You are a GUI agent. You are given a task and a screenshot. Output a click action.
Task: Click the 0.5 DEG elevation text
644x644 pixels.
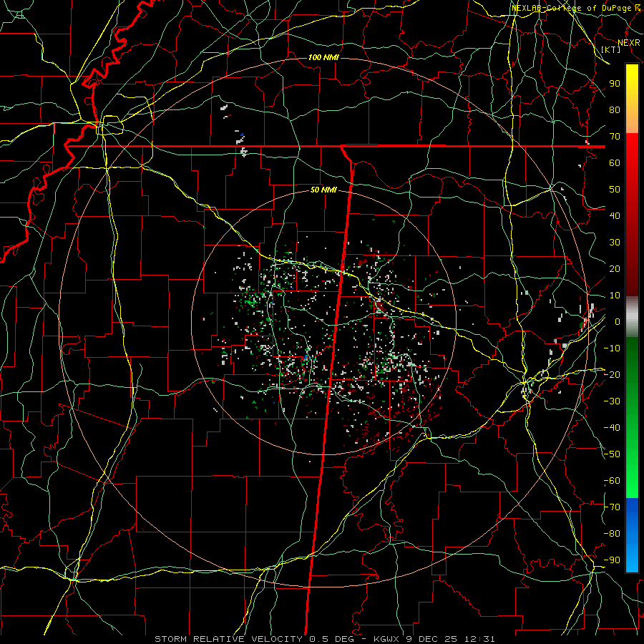336,639
